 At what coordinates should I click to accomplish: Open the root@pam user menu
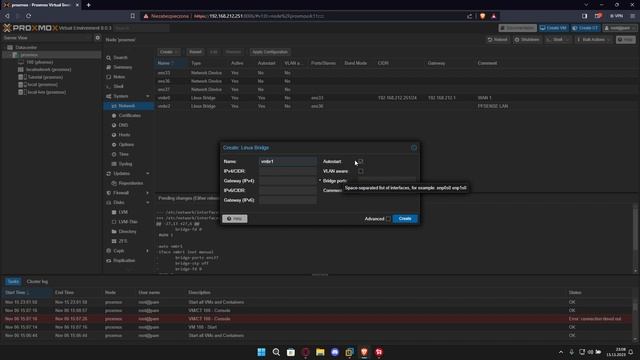(x=620, y=28)
